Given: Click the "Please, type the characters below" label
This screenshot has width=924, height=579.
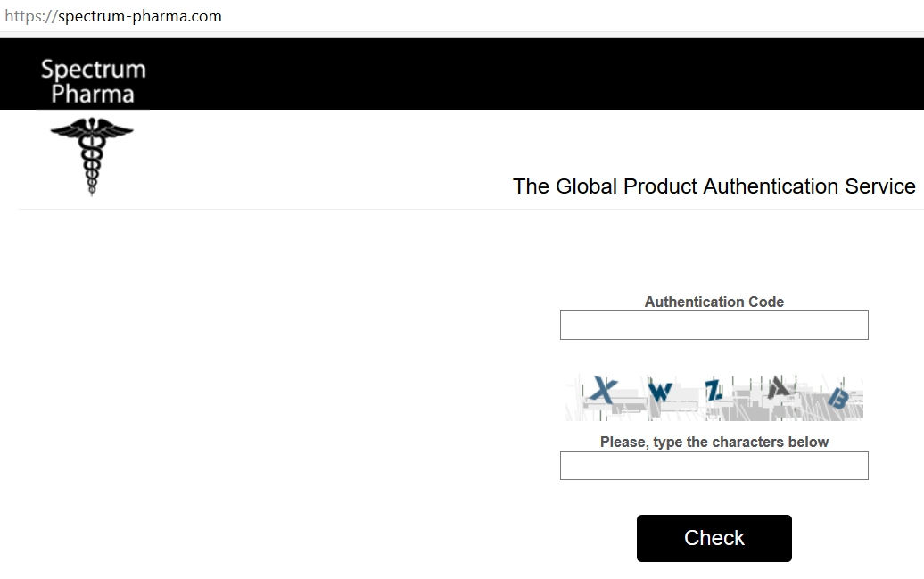Looking at the screenshot, I should pos(714,443).
